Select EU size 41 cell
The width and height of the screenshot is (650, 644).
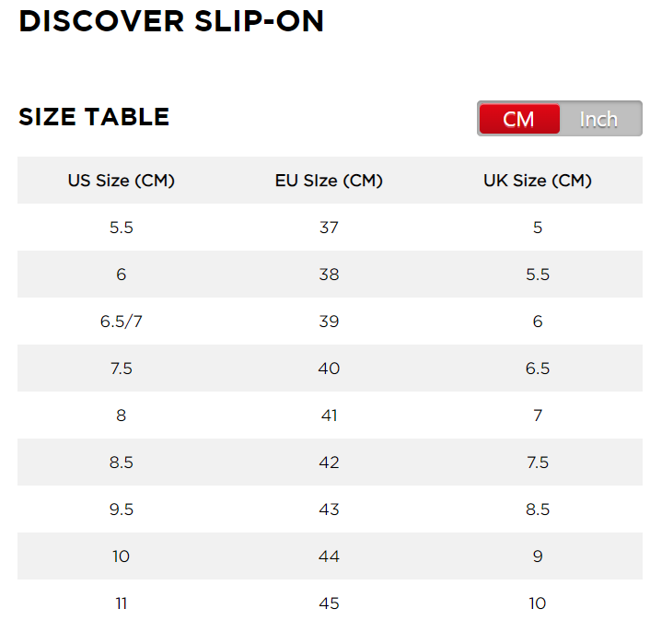330,415
